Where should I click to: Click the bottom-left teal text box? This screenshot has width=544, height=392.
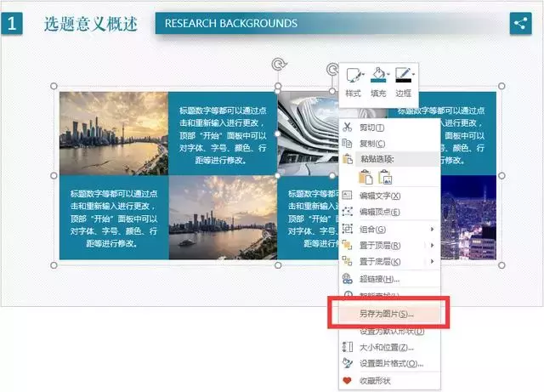[114, 218]
